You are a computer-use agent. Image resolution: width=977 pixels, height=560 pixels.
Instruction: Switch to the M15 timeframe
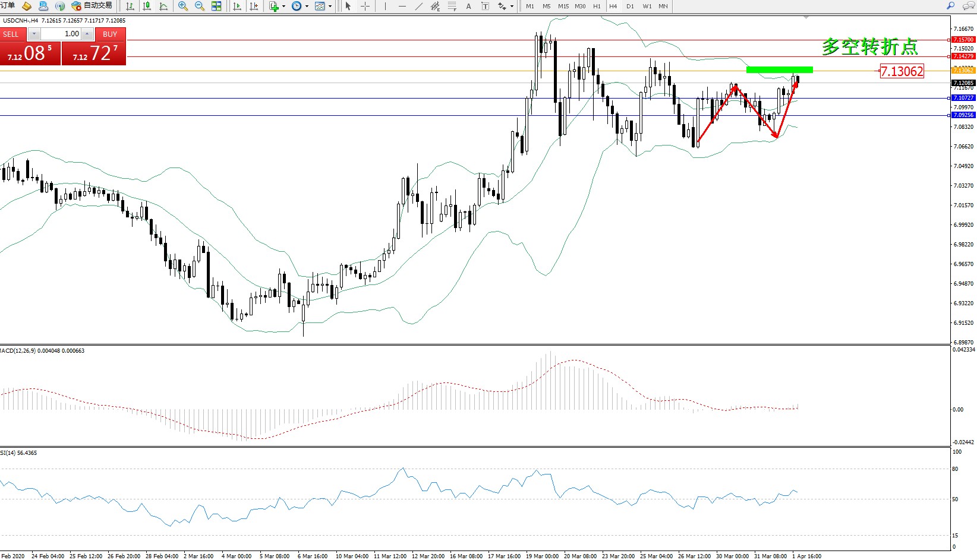tap(563, 6)
